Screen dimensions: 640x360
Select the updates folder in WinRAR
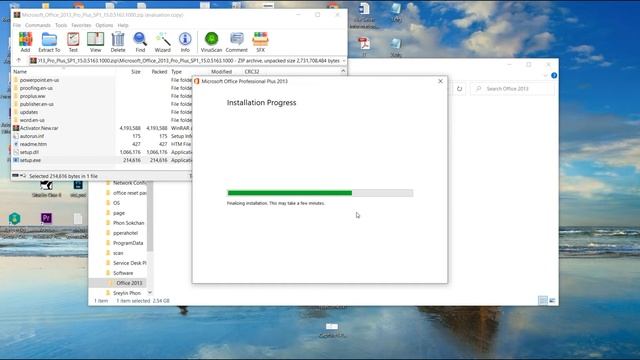coord(29,112)
